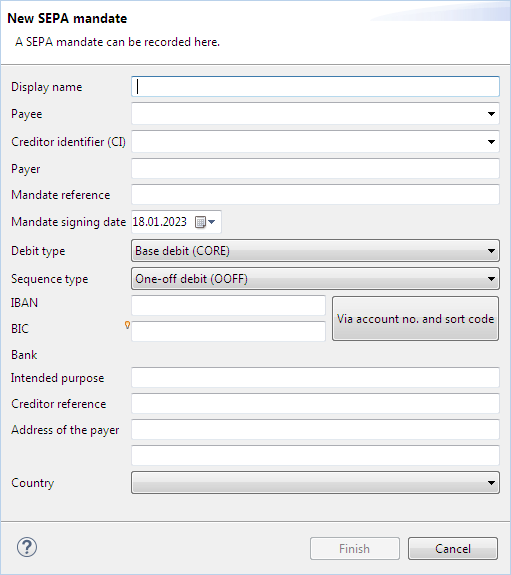The height and width of the screenshot is (575, 511).
Task: Expand the Payee dropdown arrow
Action: click(491, 114)
